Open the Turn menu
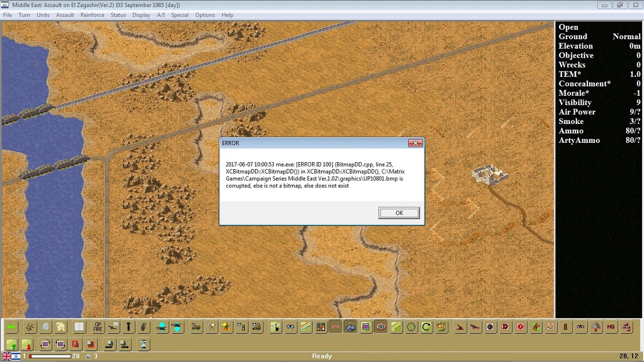This screenshot has width=644, height=362. [x=24, y=15]
